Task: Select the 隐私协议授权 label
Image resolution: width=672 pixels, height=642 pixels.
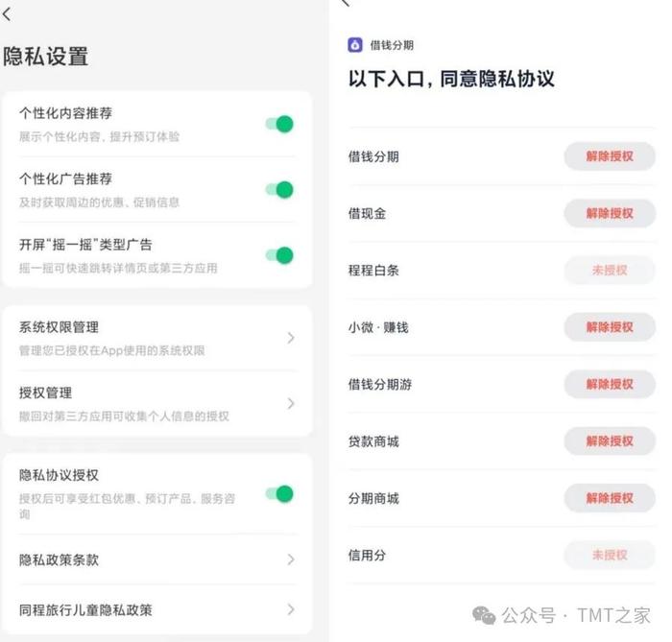Action: [59, 475]
